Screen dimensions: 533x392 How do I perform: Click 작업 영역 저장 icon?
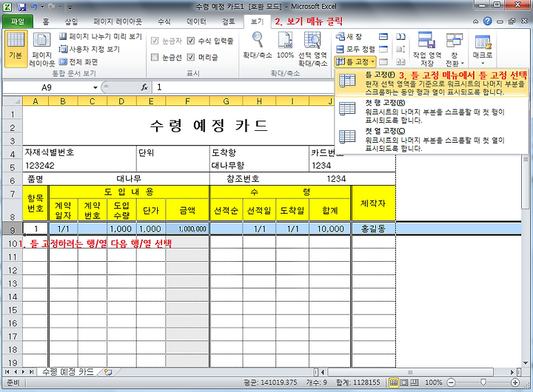[427, 49]
